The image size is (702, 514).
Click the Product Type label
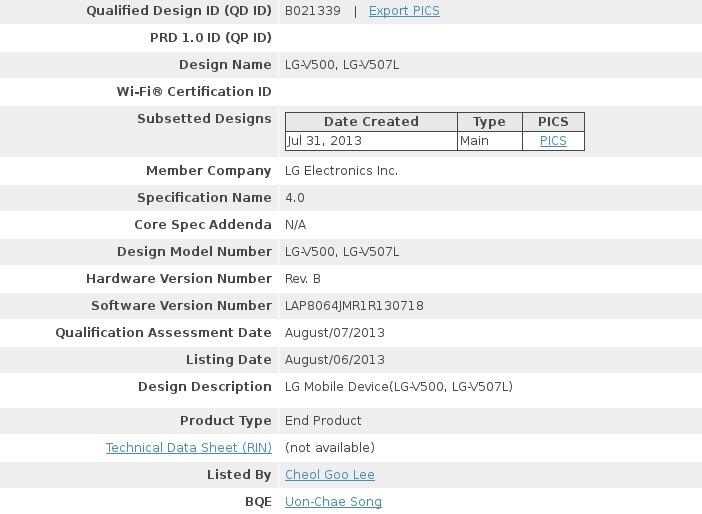226,421
